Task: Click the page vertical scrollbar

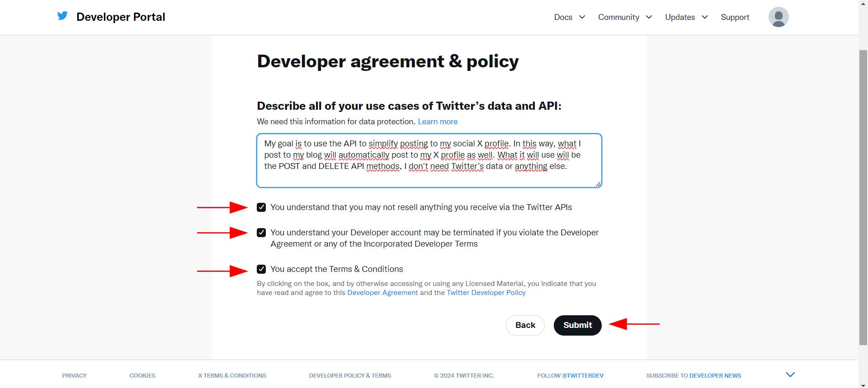Action: coord(863,194)
